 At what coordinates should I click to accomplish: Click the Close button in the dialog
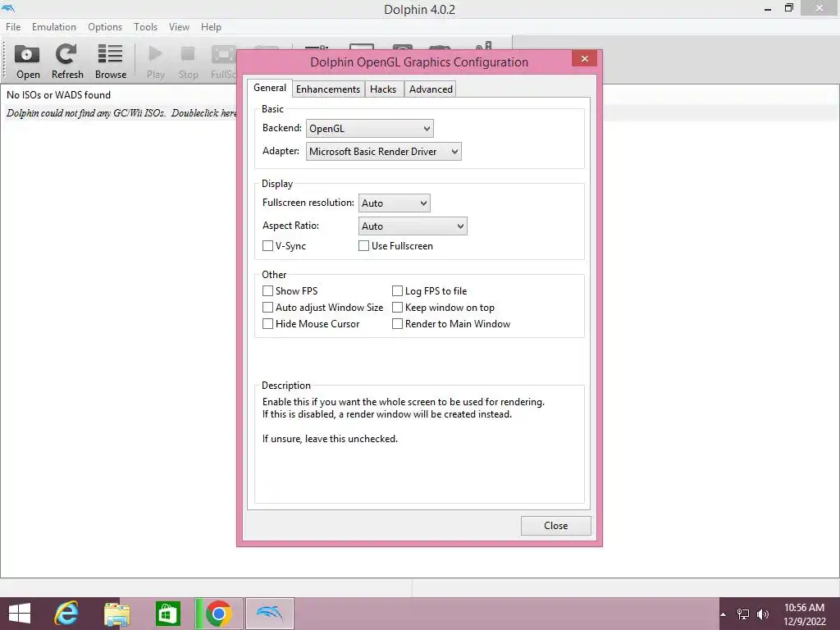[555, 526]
